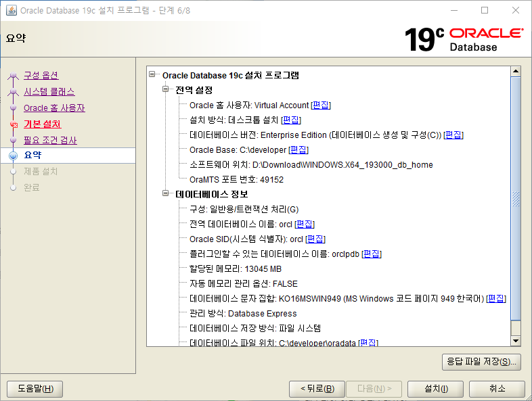Image resolution: width=532 pixels, height=401 pixels.
Task: Click the vertical scrollbar thumb in summary
Action: point(516,198)
